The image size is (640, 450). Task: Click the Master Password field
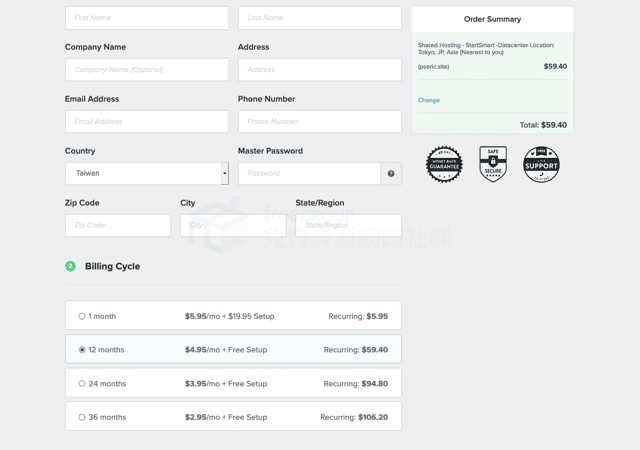(x=309, y=174)
